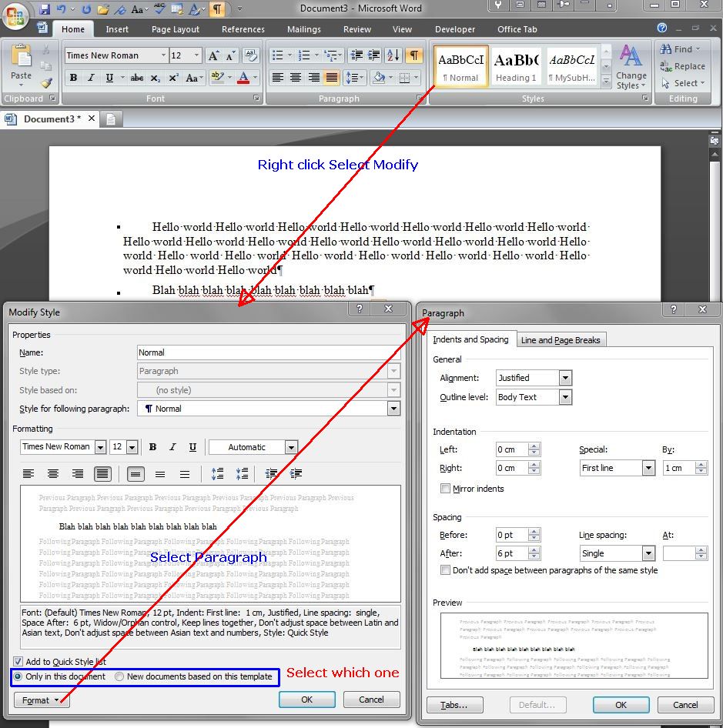Click Increase Paragraph Spacing in Modify Style

coord(217,473)
